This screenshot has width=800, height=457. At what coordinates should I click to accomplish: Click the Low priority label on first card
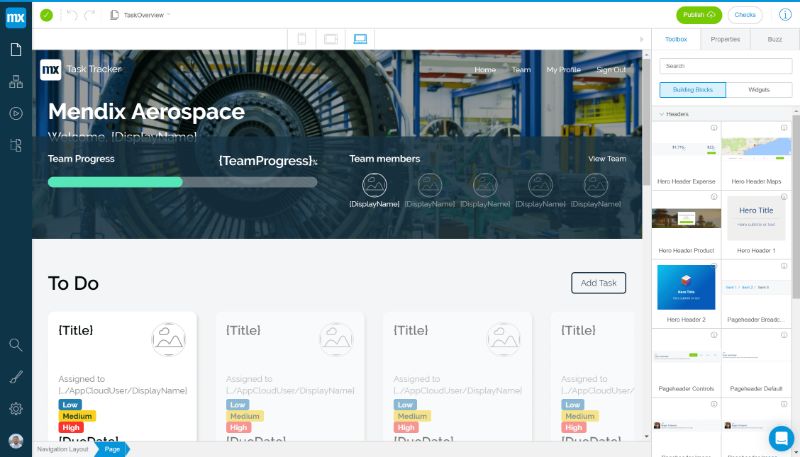pyautogui.click(x=70, y=404)
